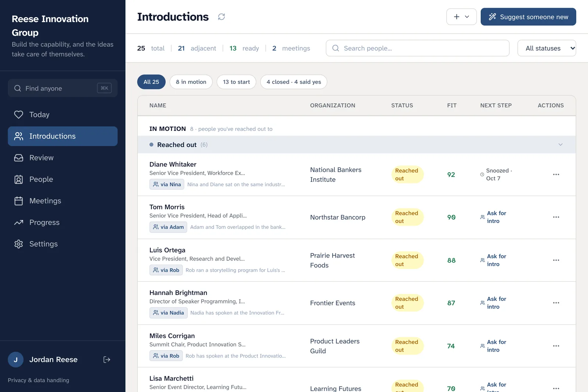588x392 pixels.
Task: Select the All 25 filter pill
Action: point(151,82)
